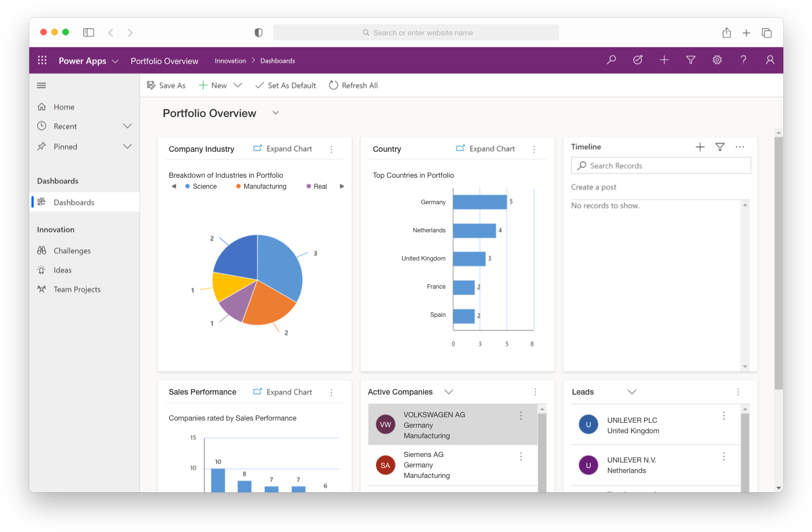
Task: Open the Power Apps waffle launcher
Action: tap(42, 60)
